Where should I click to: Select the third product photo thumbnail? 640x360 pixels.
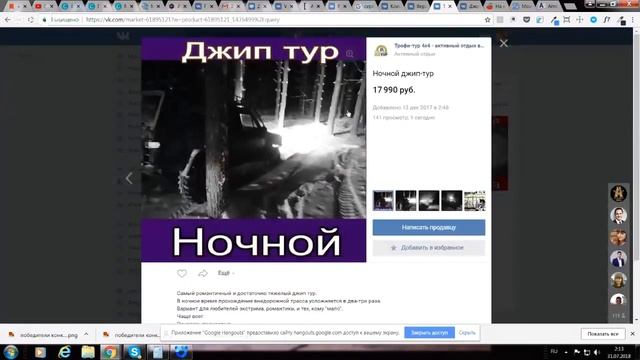point(429,200)
